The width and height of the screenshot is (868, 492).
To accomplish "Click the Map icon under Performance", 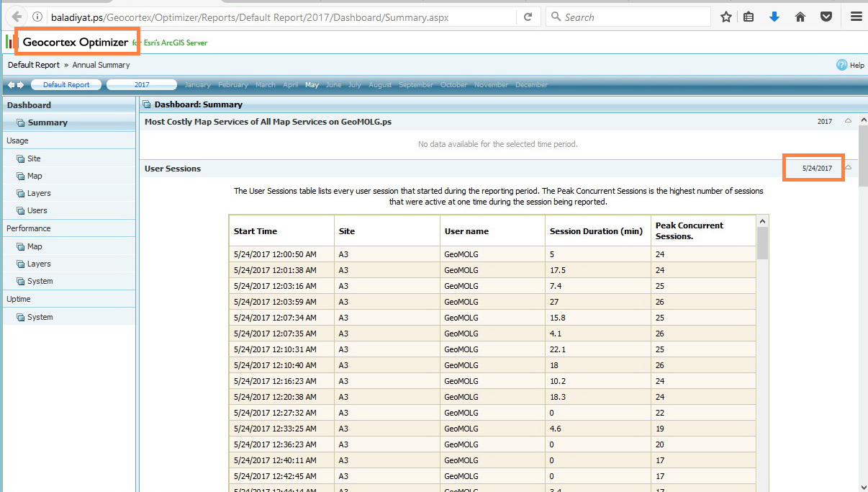I will click(x=21, y=246).
